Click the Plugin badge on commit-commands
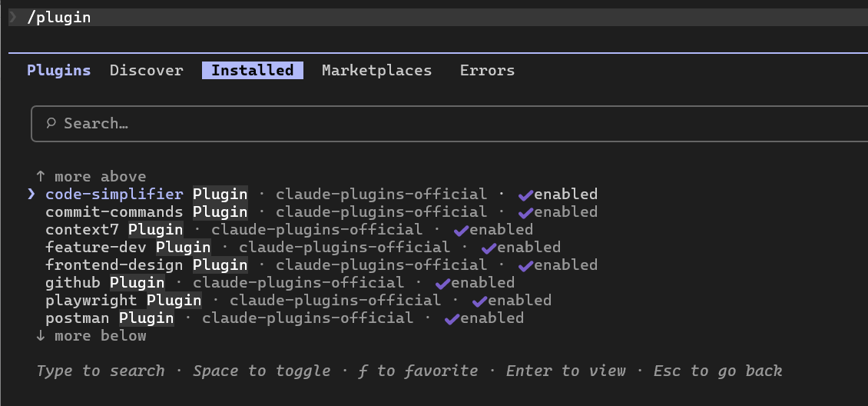868x406 pixels. click(x=220, y=211)
